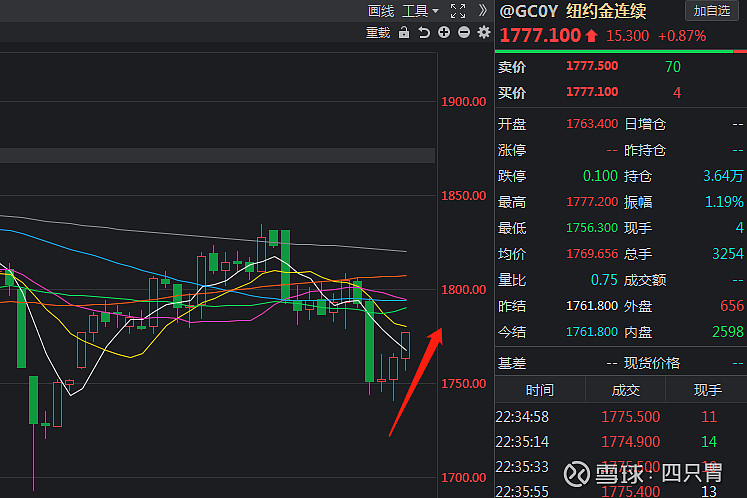Select the 22:34:58 trade row
This screenshot has width=747, height=498.
(621, 417)
